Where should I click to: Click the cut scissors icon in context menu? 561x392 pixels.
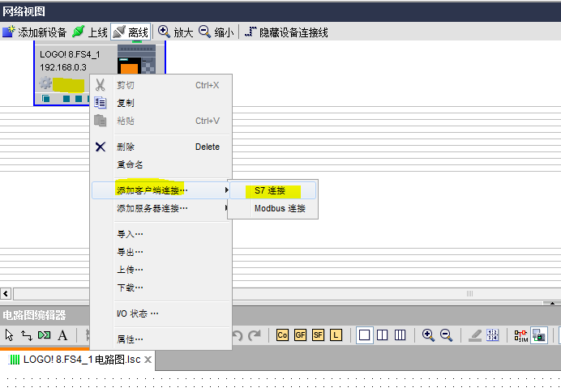click(x=101, y=85)
